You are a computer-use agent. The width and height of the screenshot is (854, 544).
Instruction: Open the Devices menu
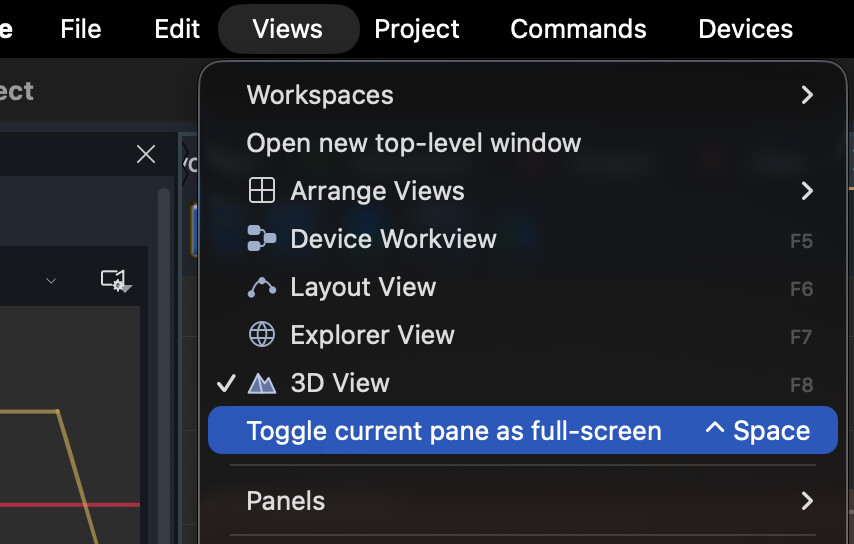(745, 29)
